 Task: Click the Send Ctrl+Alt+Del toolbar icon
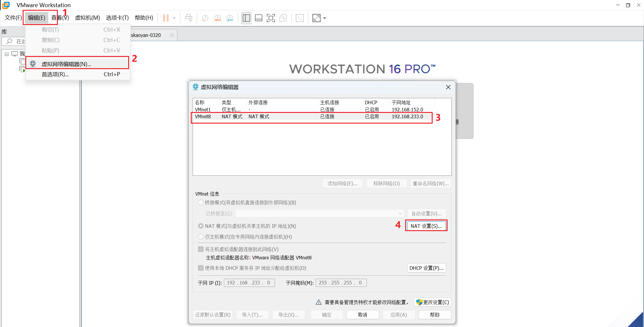[x=189, y=18]
